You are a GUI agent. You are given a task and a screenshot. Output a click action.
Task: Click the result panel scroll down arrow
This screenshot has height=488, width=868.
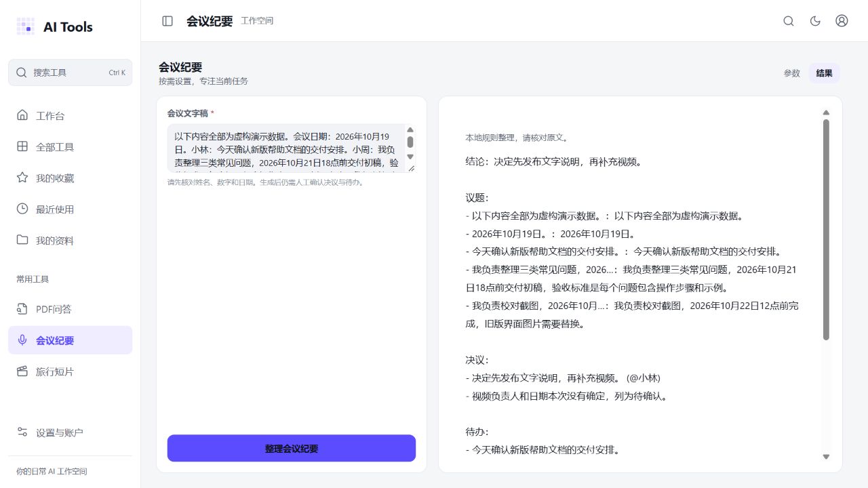click(826, 457)
